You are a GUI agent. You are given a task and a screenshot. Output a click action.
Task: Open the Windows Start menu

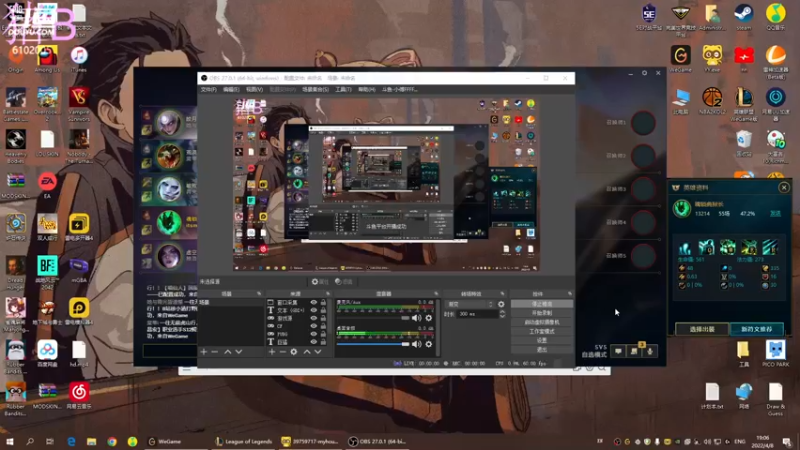point(10,441)
